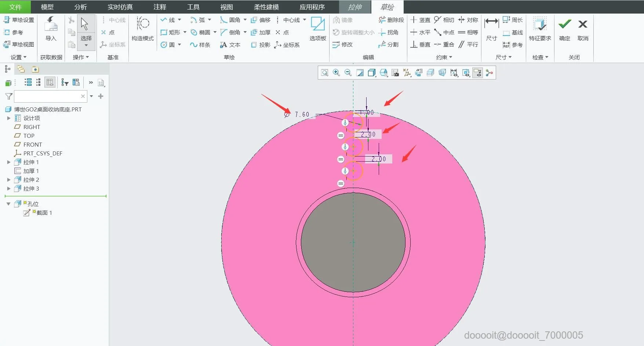
Task: Toggle the highlighted constraint display icon
Action: tap(477, 73)
